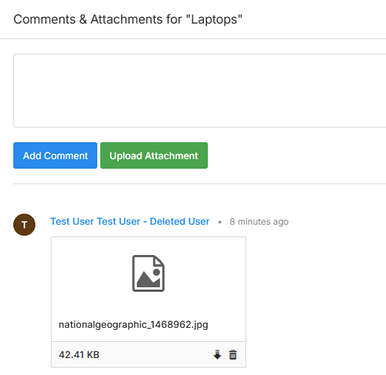The height and width of the screenshot is (375, 386).
Task: Click the blue Add Comment button
Action: pyautogui.click(x=55, y=155)
